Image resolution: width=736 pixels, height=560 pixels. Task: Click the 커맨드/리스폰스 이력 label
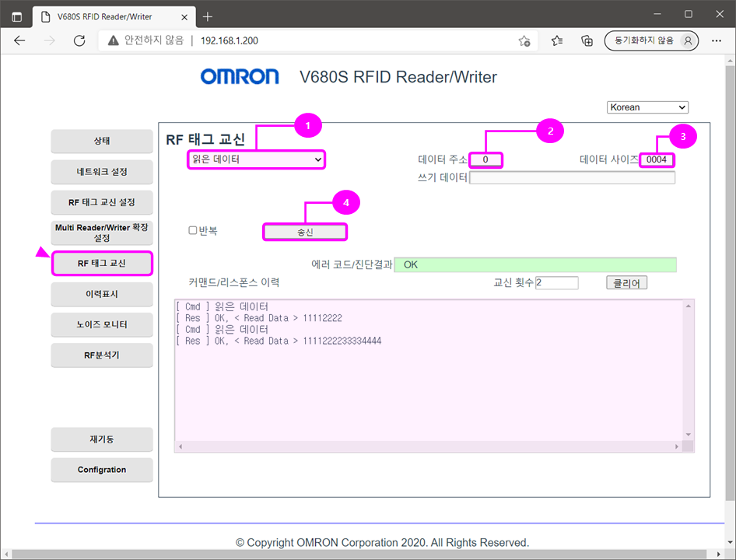[x=233, y=282]
